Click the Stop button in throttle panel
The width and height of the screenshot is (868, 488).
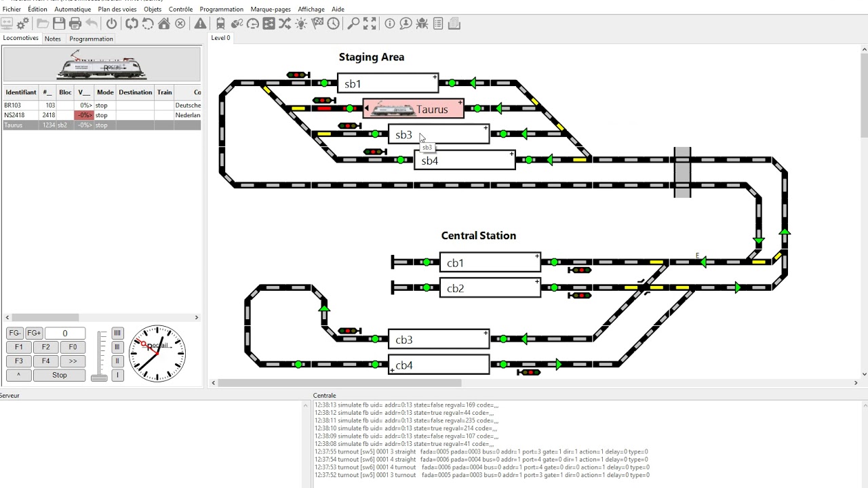60,375
